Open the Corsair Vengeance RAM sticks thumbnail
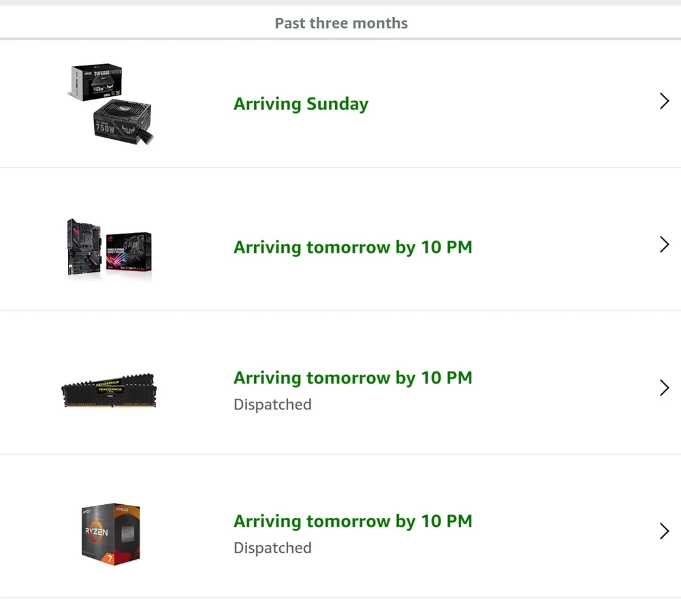This screenshot has width=681, height=616. tap(109, 390)
